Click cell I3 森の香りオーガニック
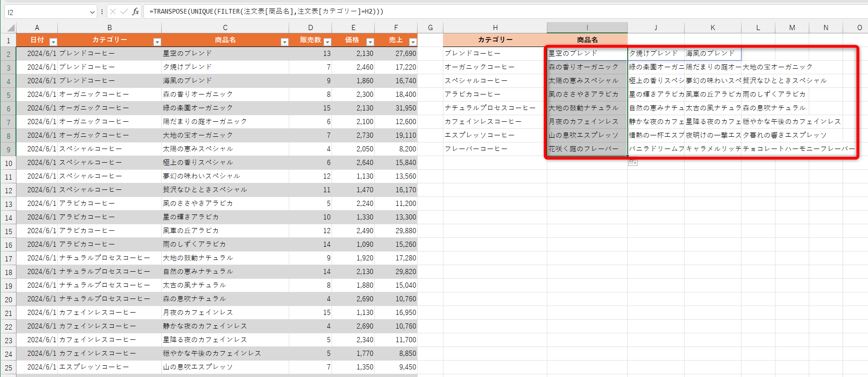 click(x=587, y=67)
